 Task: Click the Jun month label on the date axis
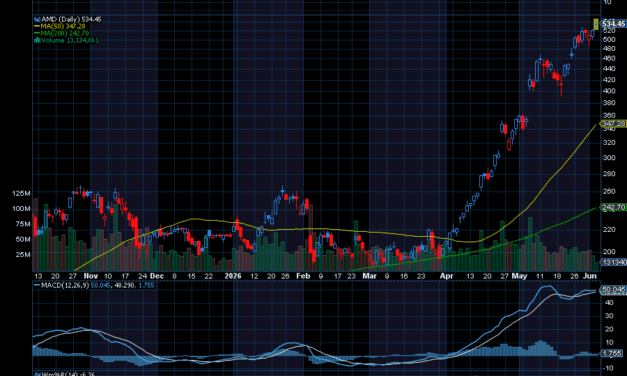[590, 276]
